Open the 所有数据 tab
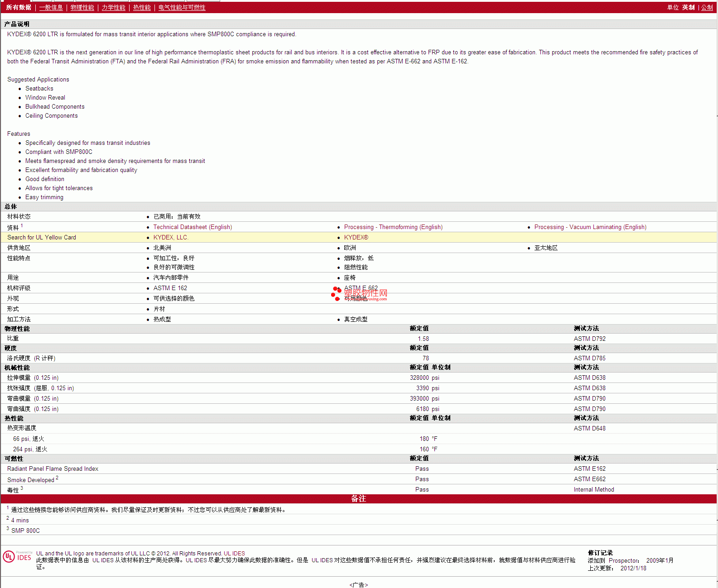Viewport: 718px width, 588px height. pos(19,8)
